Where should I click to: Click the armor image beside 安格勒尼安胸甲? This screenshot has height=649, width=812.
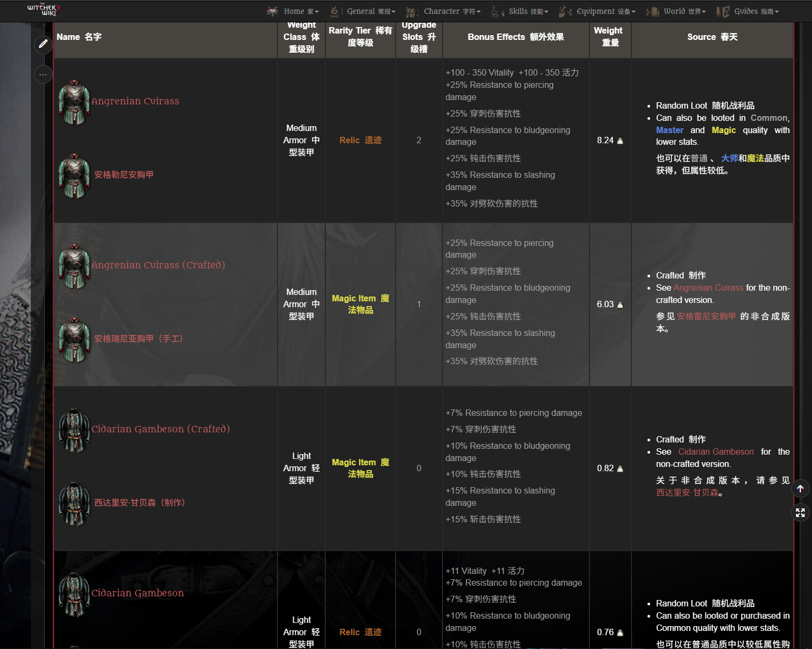pos(74,176)
